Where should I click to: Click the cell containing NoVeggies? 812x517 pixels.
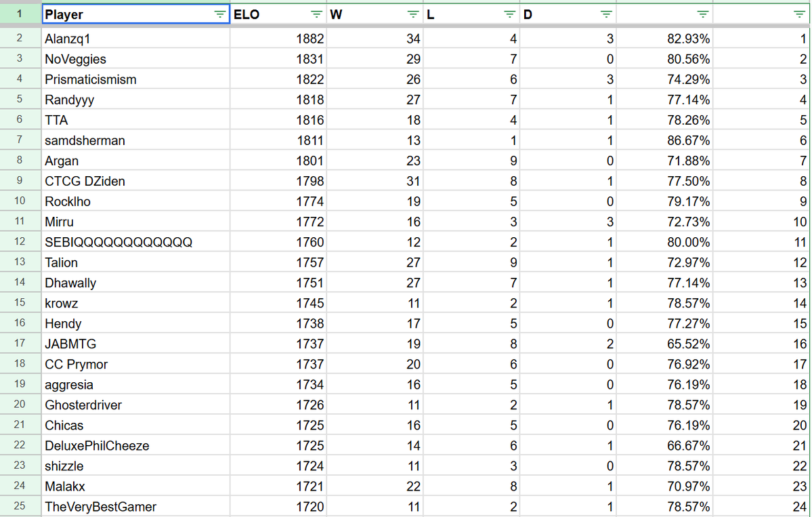tap(135, 59)
